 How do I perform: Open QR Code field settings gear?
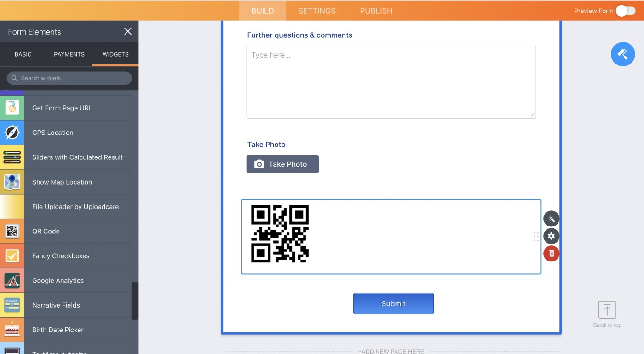[551, 236]
